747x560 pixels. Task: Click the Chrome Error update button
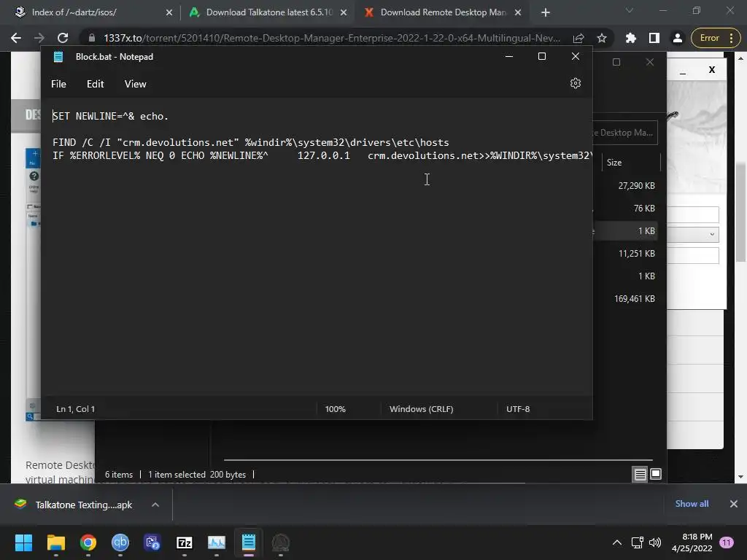pos(714,38)
